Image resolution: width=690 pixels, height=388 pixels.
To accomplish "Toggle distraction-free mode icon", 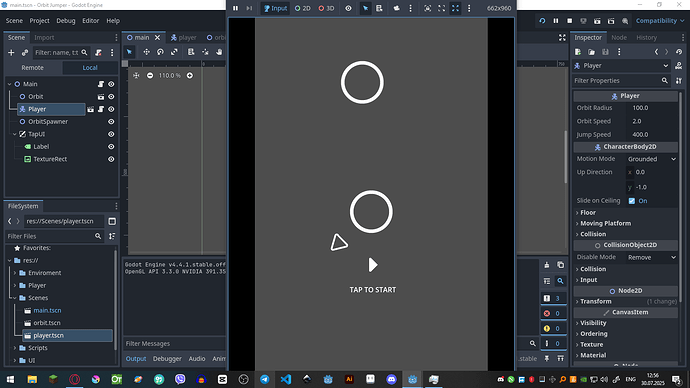I will click(562, 37).
